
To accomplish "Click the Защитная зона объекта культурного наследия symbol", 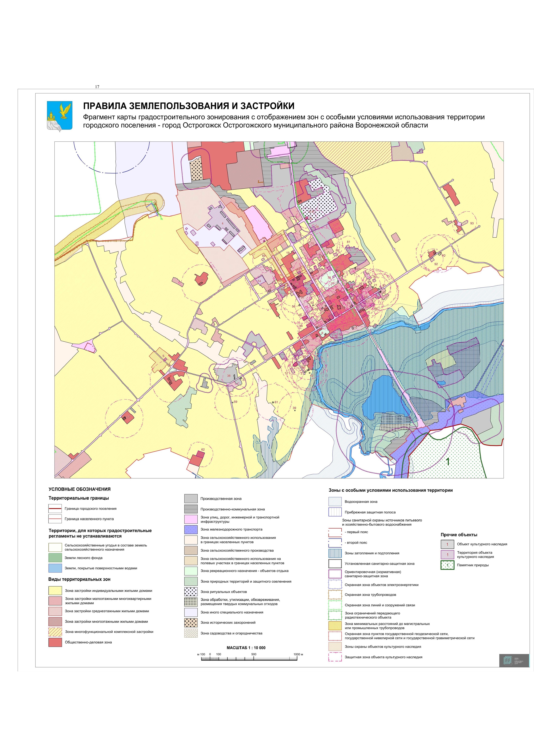I will tap(335, 657).
